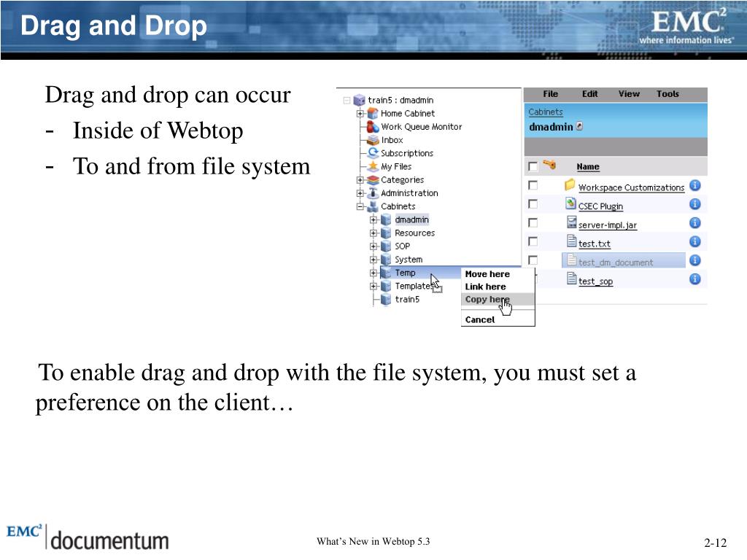Viewport: 747px width, 560px height.
Task: Expand the Categories node
Action: (x=360, y=180)
